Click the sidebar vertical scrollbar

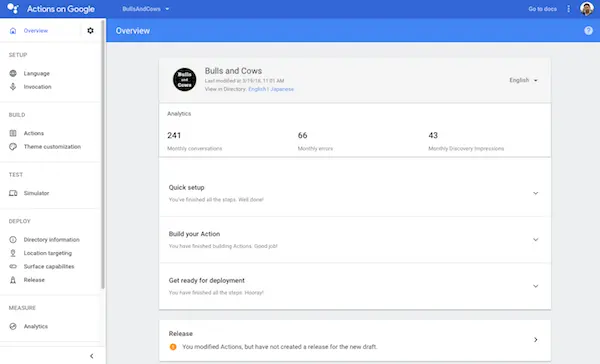tap(103, 153)
